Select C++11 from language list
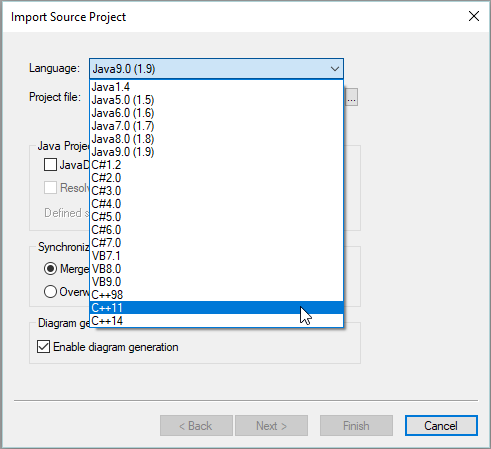Image resolution: width=491 pixels, height=449 pixels. 217,308
